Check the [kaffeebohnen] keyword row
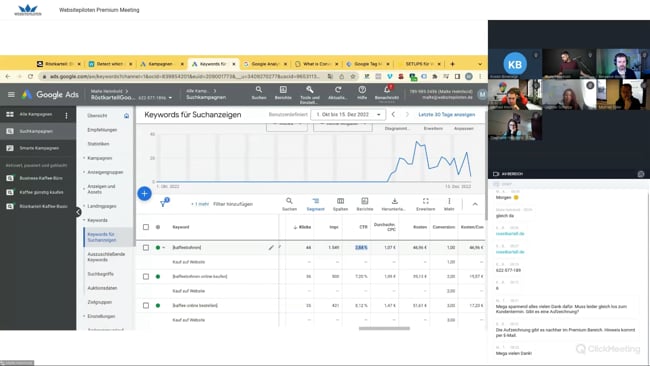 [x=146, y=247]
